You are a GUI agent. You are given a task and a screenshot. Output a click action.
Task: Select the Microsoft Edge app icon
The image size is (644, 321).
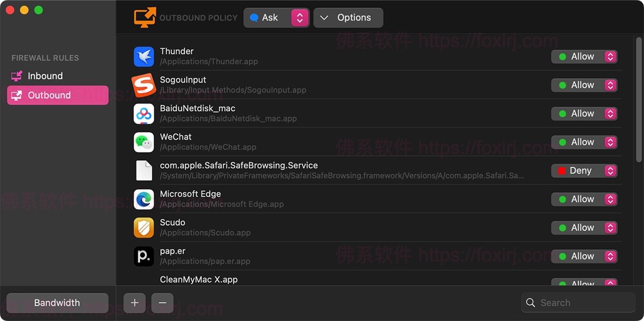click(144, 199)
